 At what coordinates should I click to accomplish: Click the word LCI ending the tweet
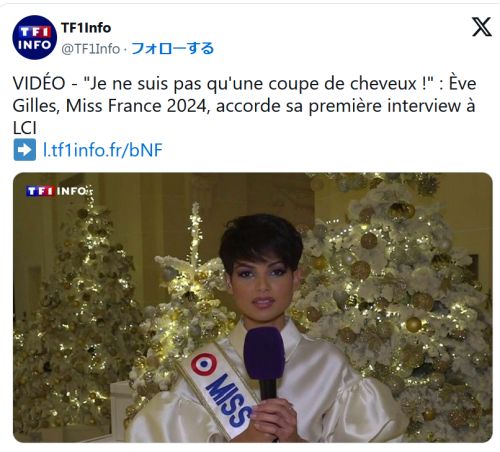[24, 128]
